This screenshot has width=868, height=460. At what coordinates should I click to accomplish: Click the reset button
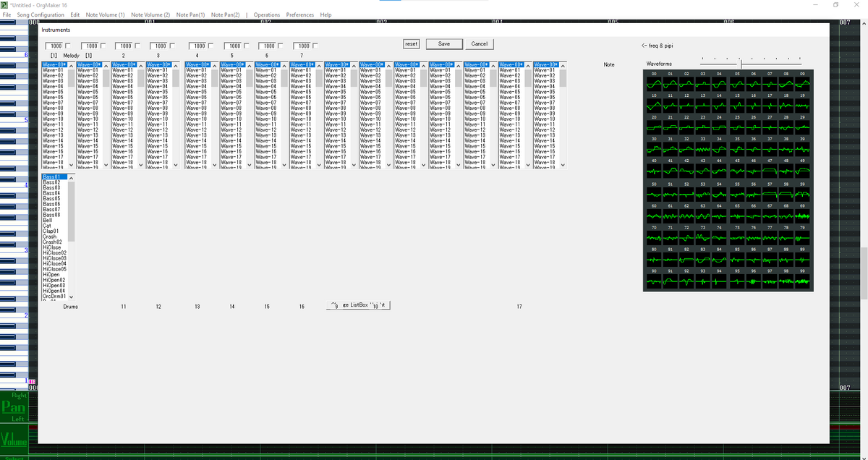(411, 44)
